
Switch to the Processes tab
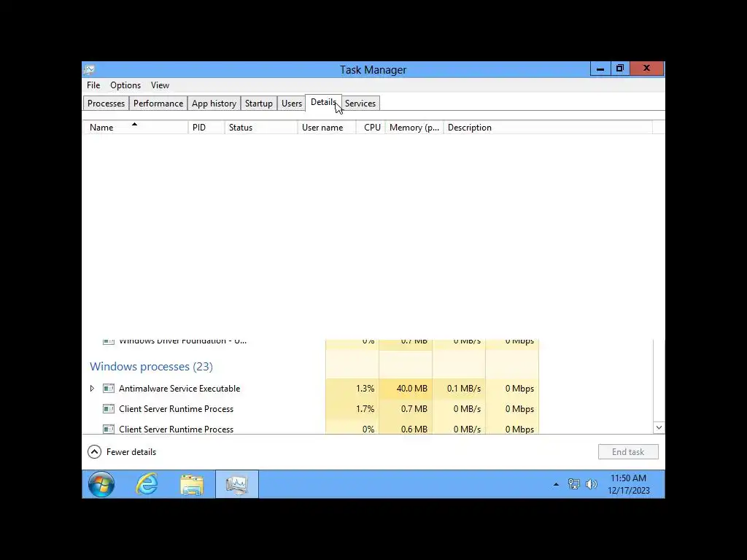pyautogui.click(x=106, y=104)
